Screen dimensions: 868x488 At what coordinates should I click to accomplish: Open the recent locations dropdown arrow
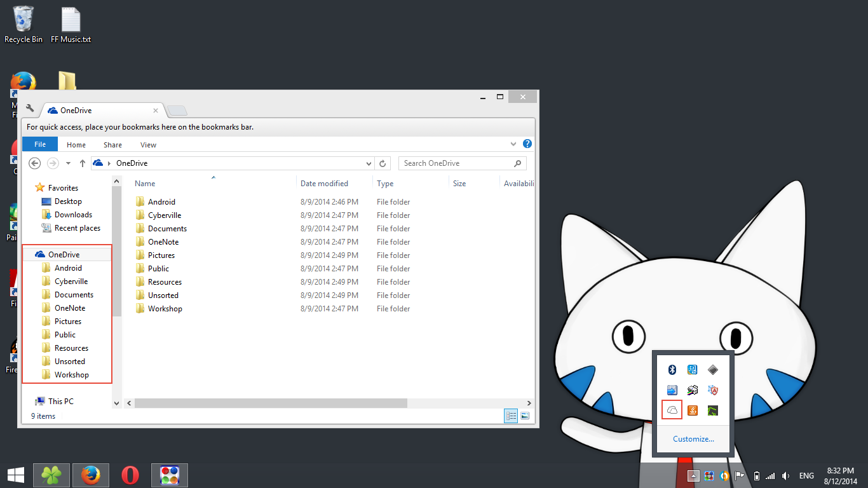click(69, 163)
